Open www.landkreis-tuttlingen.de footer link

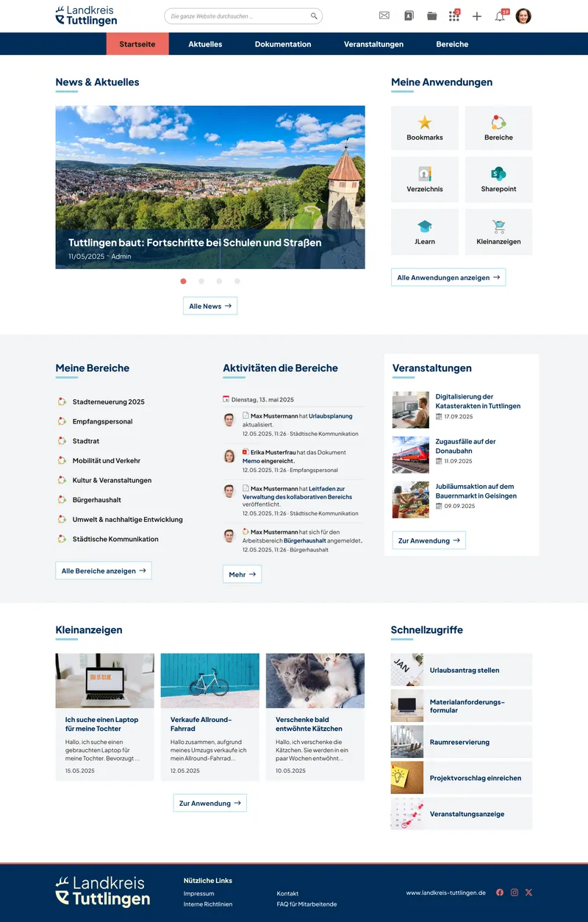coord(446,893)
